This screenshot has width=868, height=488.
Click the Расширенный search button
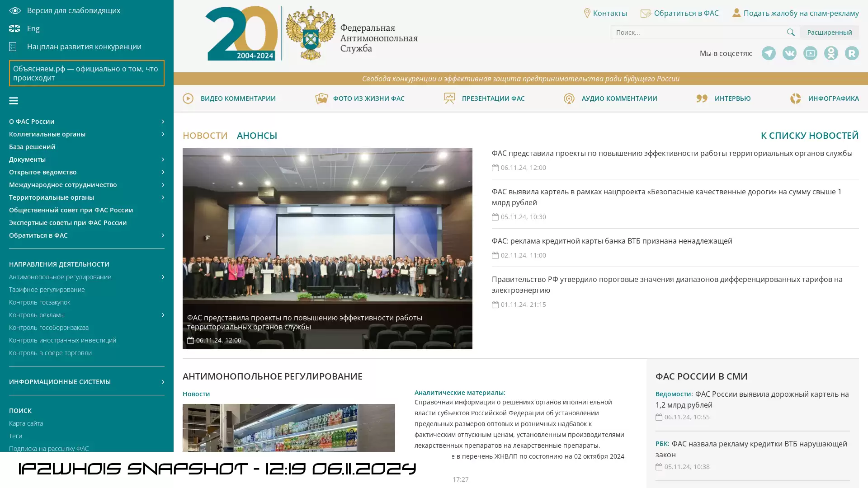pos(830,32)
